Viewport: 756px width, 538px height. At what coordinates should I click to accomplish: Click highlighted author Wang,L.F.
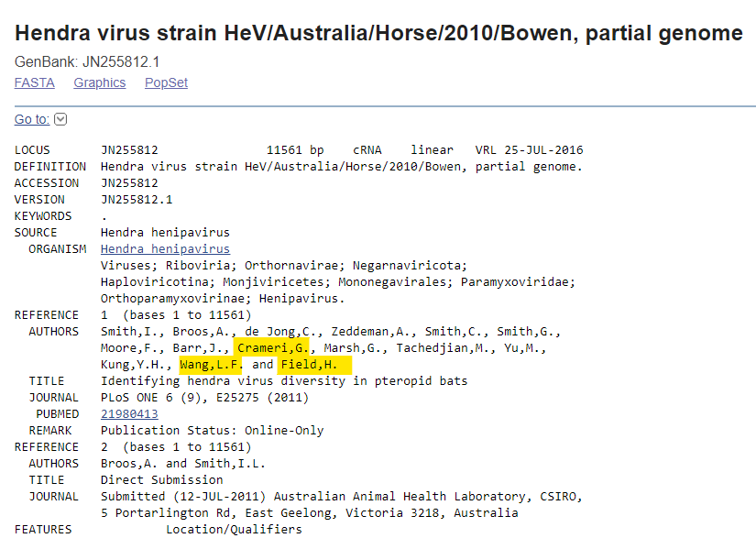[210, 365]
